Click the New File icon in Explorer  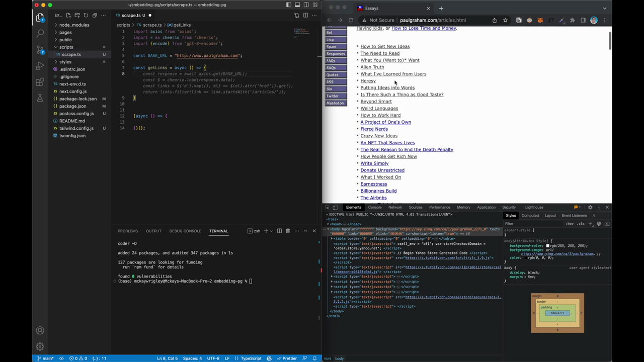coord(68,15)
